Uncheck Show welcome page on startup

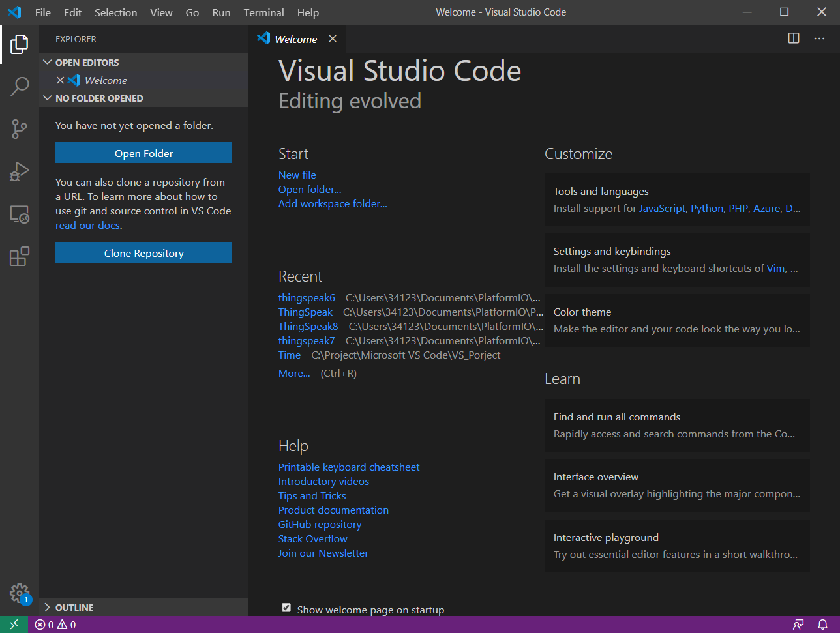coord(286,608)
